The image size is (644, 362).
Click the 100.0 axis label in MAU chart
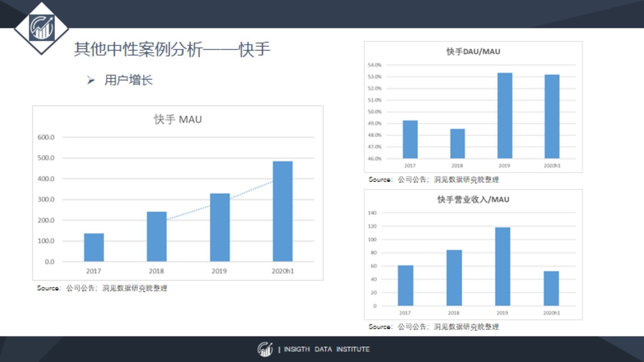46,241
